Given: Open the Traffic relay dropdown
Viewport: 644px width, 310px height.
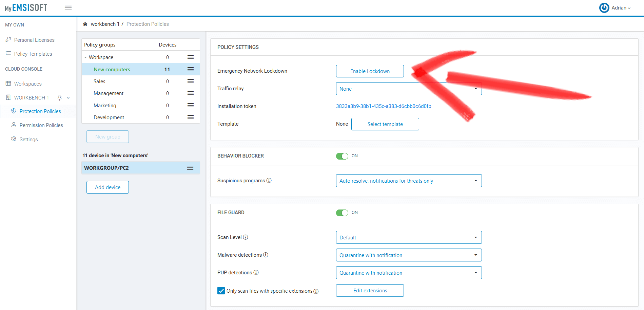Looking at the screenshot, I should point(409,89).
